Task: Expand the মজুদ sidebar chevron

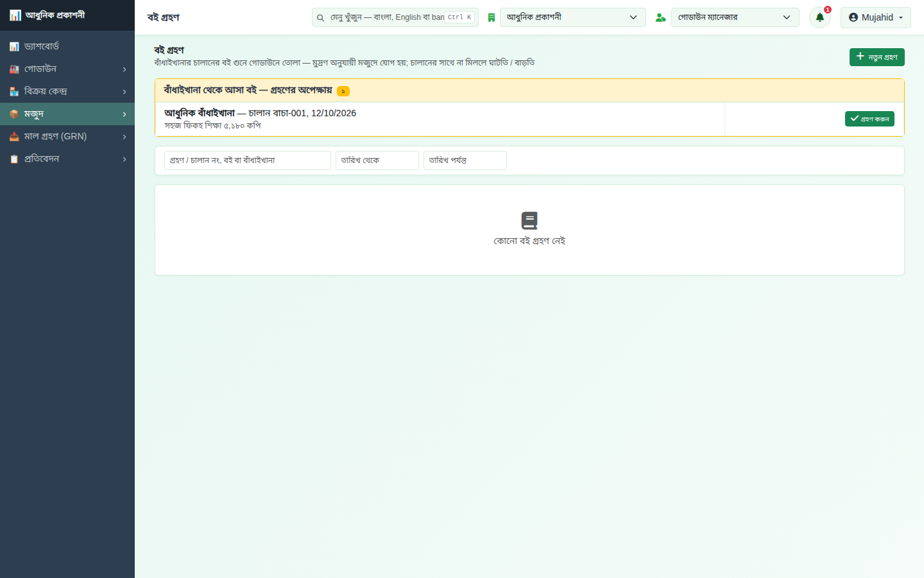Action: click(124, 114)
